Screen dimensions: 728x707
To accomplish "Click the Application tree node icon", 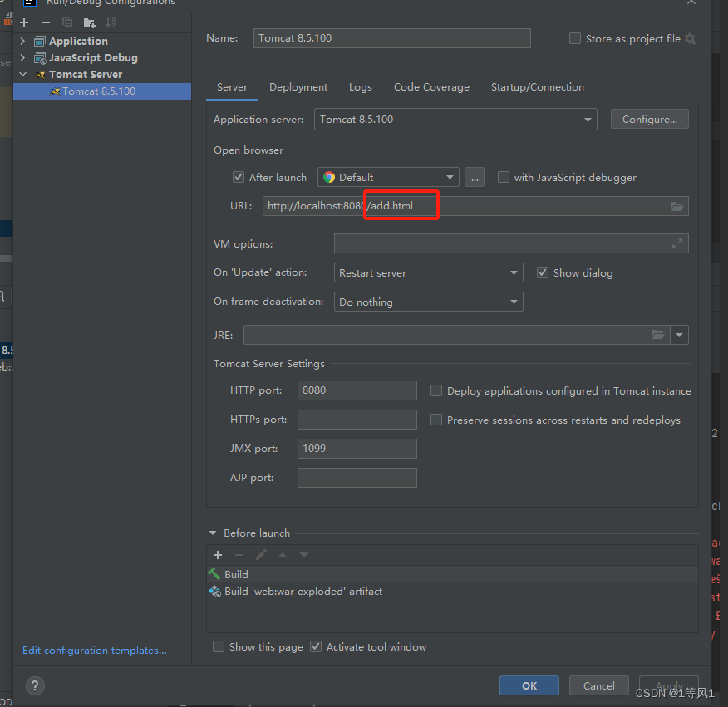I will (x=41, y=42).
